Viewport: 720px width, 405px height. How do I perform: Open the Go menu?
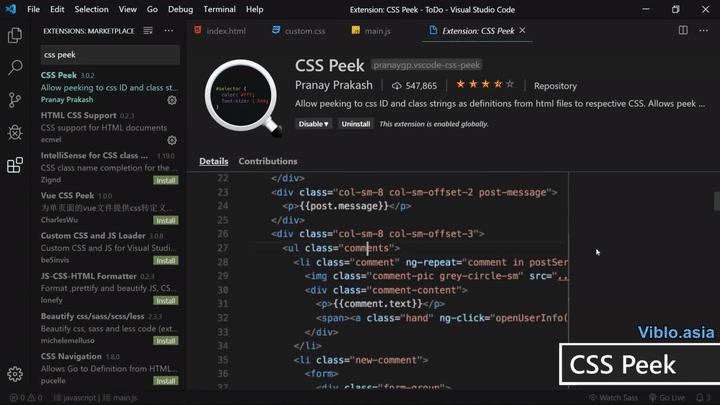tap(152, 9)
